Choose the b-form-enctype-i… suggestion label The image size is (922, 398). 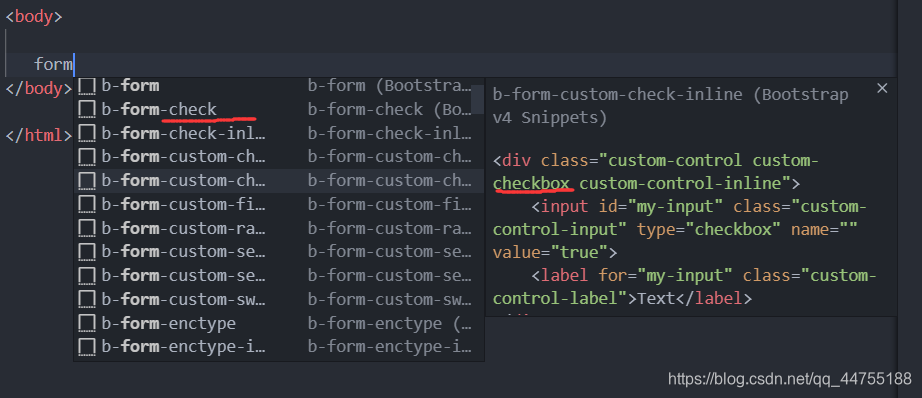pos(183,347)
